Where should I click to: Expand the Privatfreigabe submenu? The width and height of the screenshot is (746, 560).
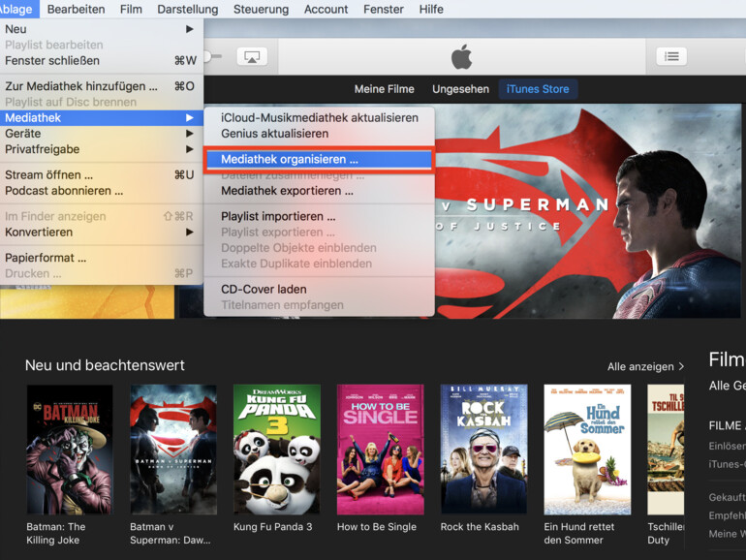pyautogui.click(x=102, y=149)
